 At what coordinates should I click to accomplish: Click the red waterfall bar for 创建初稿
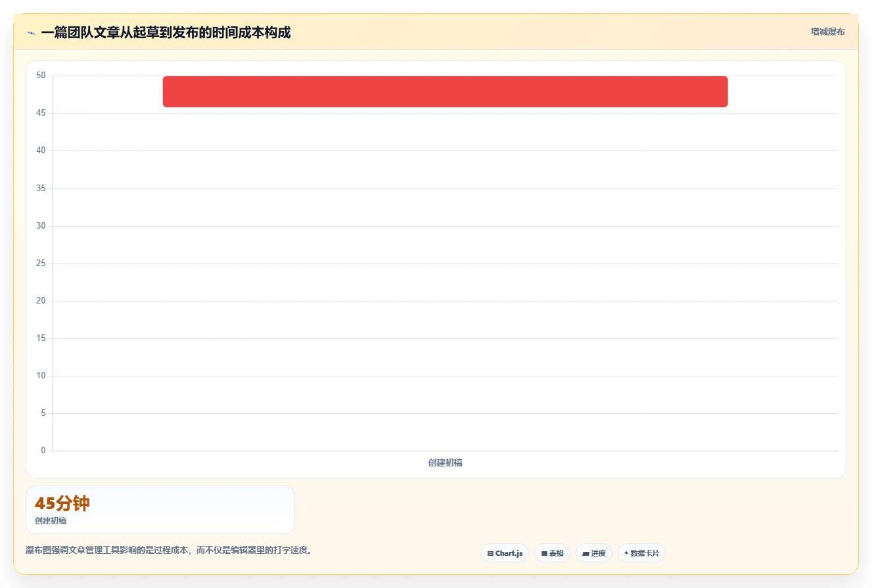pos(446,91)
